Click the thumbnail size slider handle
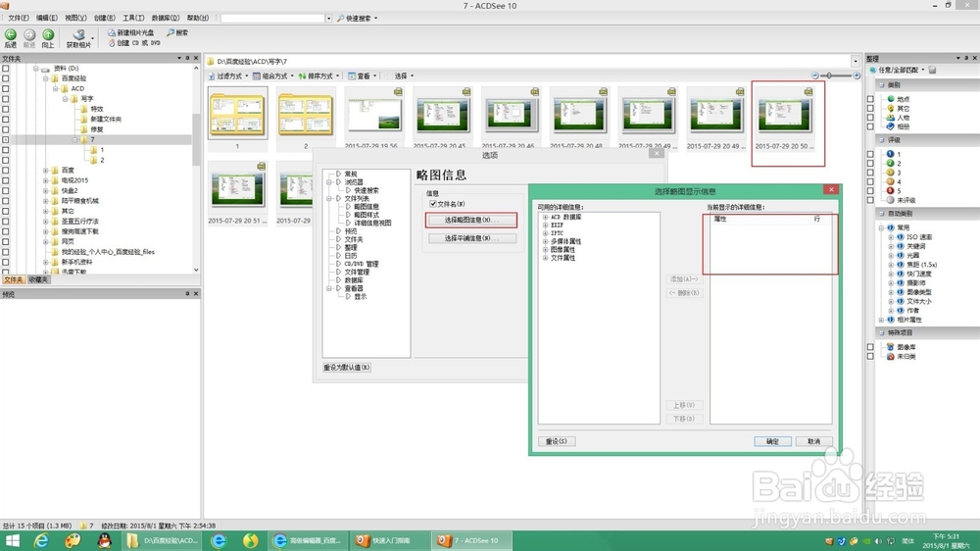Screen dimensions: 980x551 (x=829, y=75)
